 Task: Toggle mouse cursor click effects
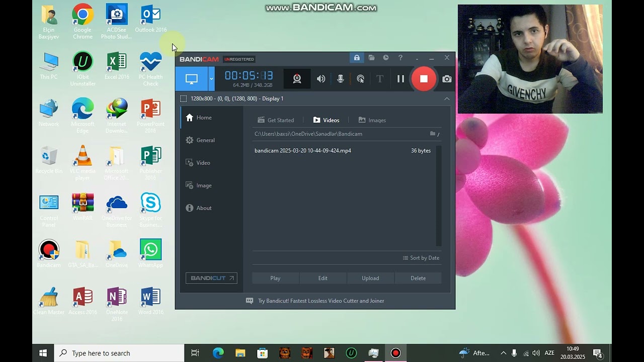(x=361, y=79)
